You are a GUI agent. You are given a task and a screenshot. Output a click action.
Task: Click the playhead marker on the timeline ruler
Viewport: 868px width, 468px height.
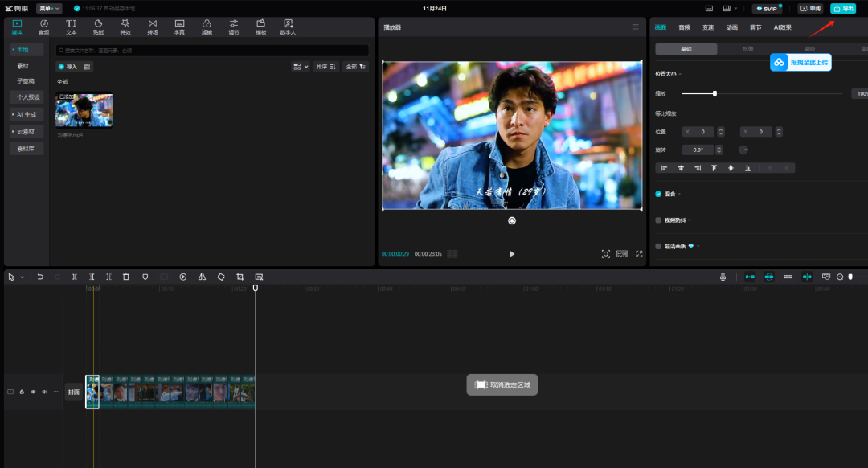tap(256, 288)
